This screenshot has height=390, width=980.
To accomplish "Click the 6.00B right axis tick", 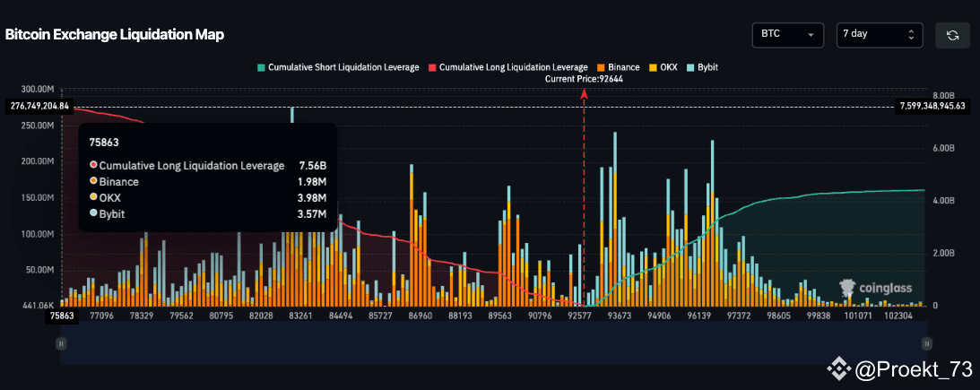I will [x=944, y=149].
